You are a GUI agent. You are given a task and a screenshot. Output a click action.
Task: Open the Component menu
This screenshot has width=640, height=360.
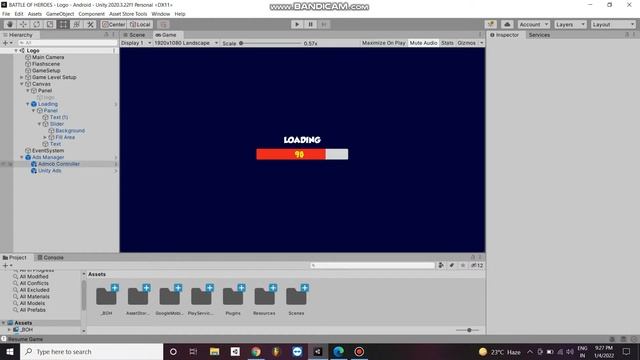pyautogui.click(x=91, y=14)
